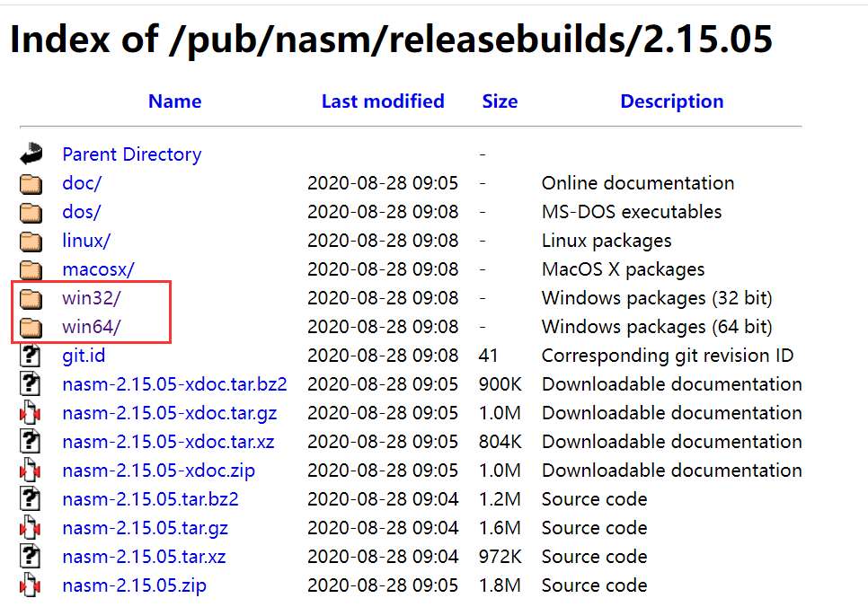Click the unknown-file icon beside git.id

(31, 356)
